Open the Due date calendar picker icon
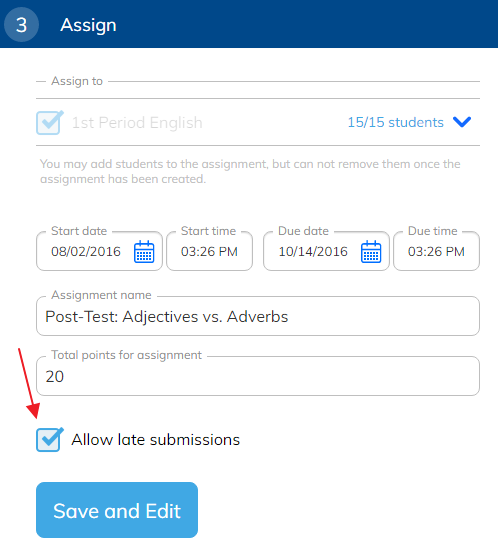 pos(371,252)
